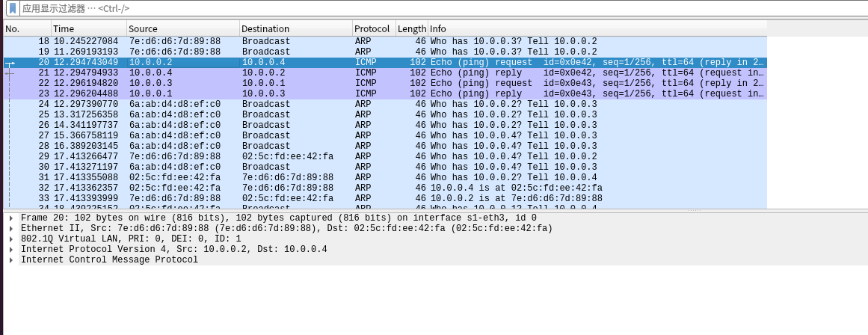868x335 pixels.
Task: Click source 10.0.0.2 in packet 20
Action: coord(150,63)
